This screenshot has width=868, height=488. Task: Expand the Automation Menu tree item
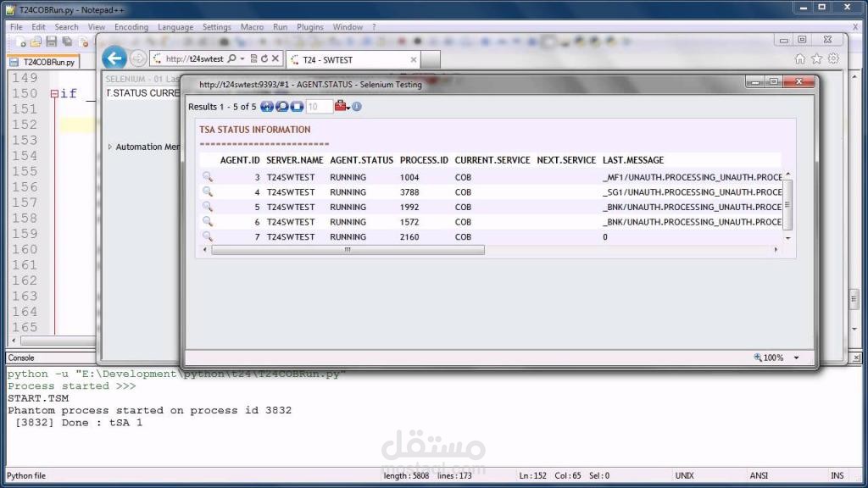[x=111, y=146]
